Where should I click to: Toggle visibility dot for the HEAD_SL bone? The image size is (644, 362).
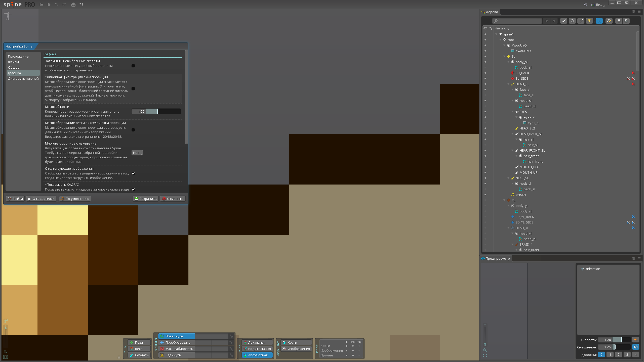coord(485,84)
